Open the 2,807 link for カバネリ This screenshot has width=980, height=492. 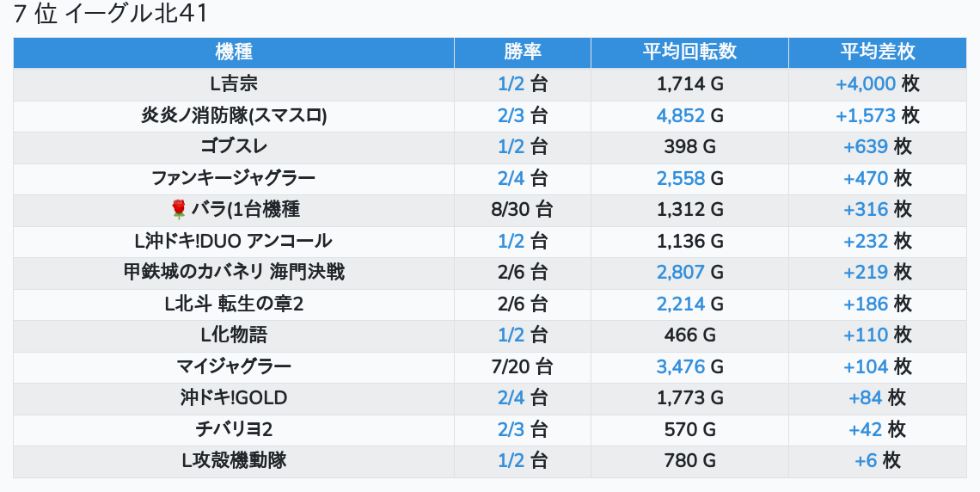tap(681, 273)
